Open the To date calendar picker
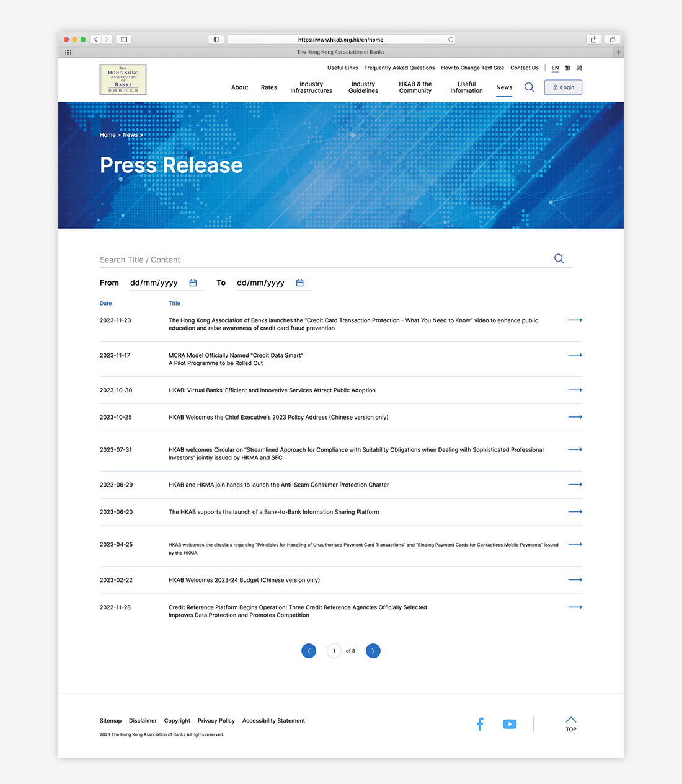The width and height of the screenshot is (682, 784). (x=299, y=283)
